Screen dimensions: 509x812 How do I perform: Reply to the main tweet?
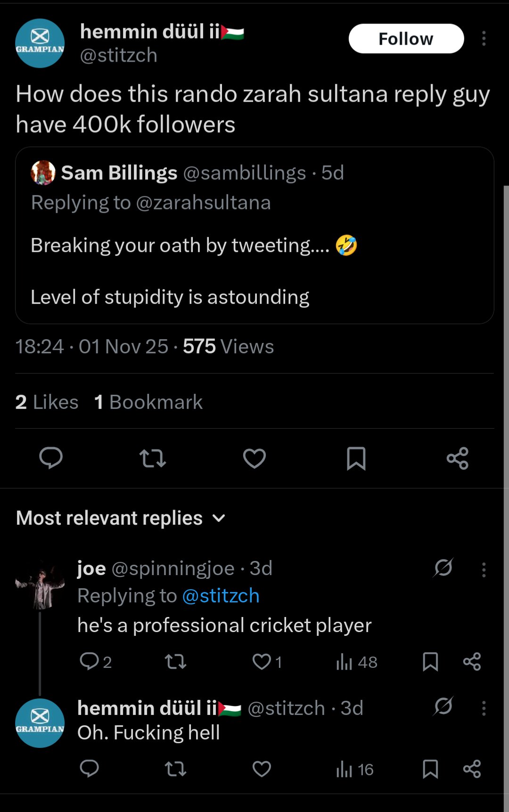pos(51,458)
